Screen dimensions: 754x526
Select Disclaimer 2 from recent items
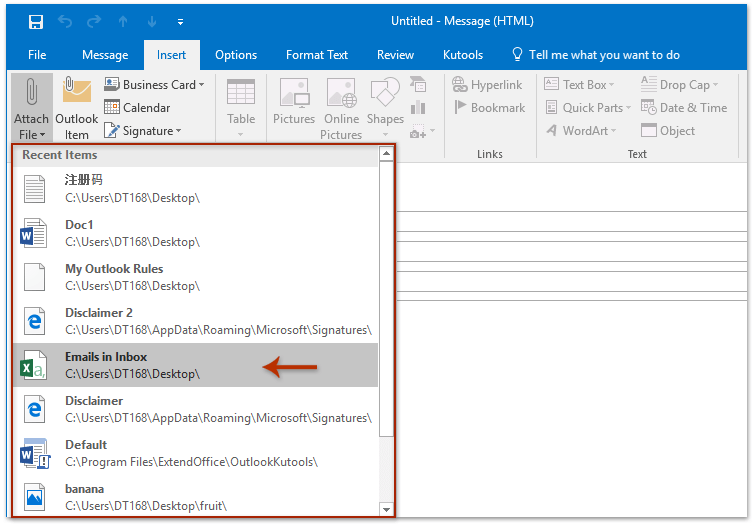[195, 321]
